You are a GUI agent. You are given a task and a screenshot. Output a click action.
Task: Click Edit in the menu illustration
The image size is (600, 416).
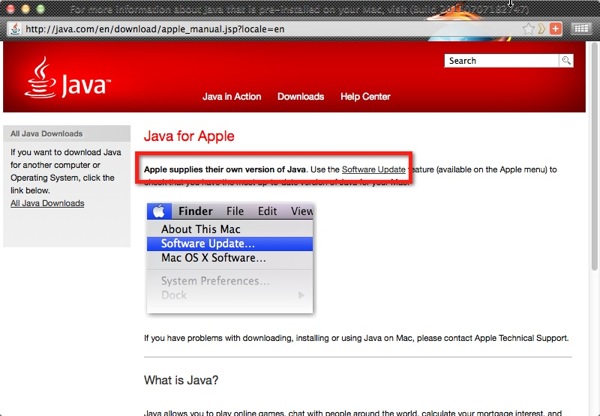(x=267, y=211)
